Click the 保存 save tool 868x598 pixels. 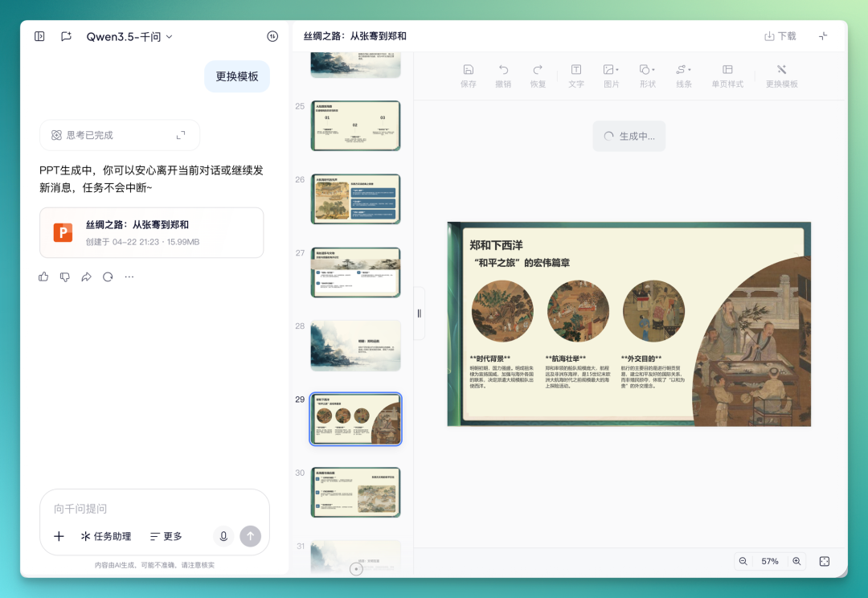pos(469,76)
